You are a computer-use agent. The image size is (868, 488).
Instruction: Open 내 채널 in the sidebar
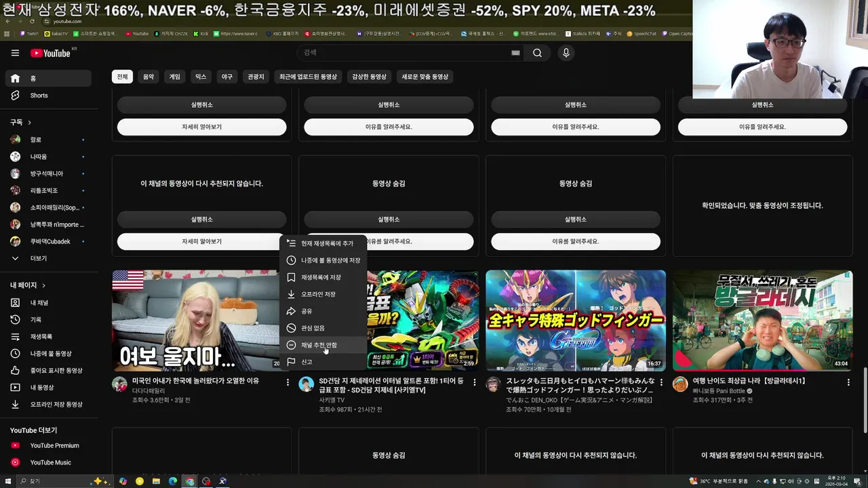(47, 303)
